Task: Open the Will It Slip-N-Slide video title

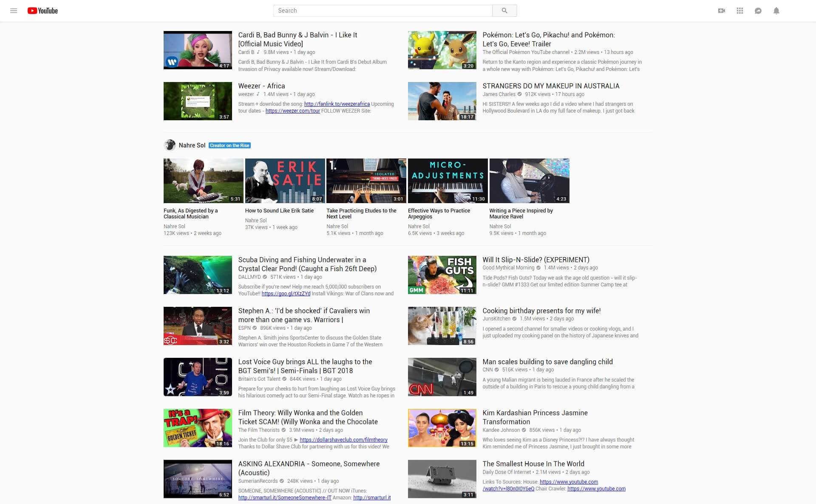Action: [535, 260]
